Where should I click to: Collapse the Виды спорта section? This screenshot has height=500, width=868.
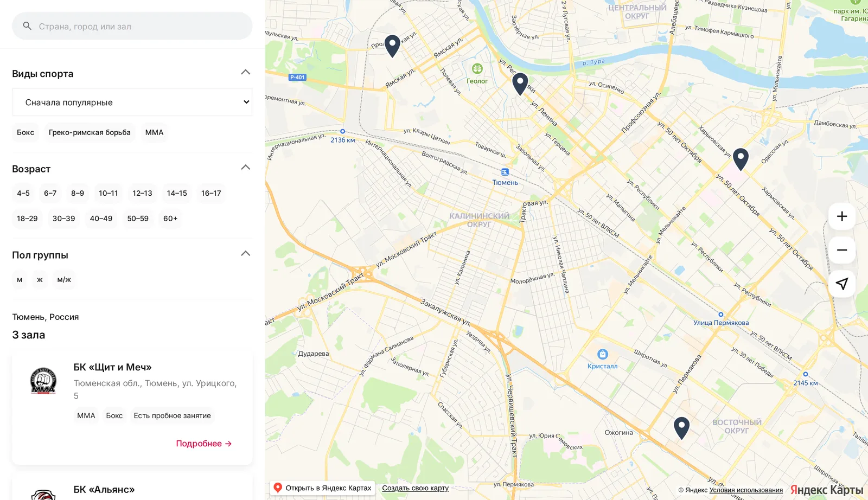(x=246, y=72)
